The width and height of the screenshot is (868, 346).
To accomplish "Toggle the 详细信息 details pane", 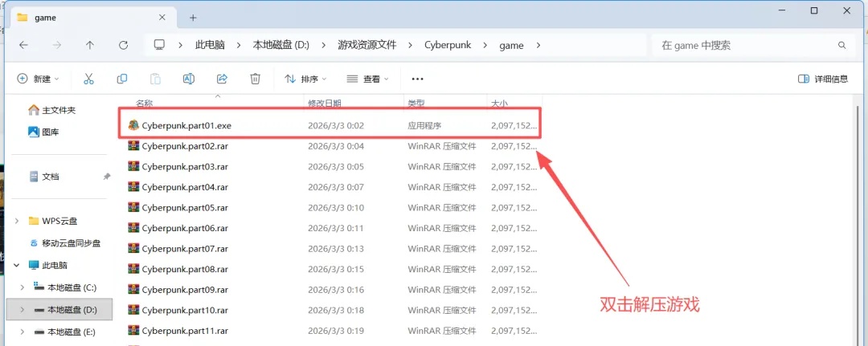I will pyautogui.click(x=823, y=79).
